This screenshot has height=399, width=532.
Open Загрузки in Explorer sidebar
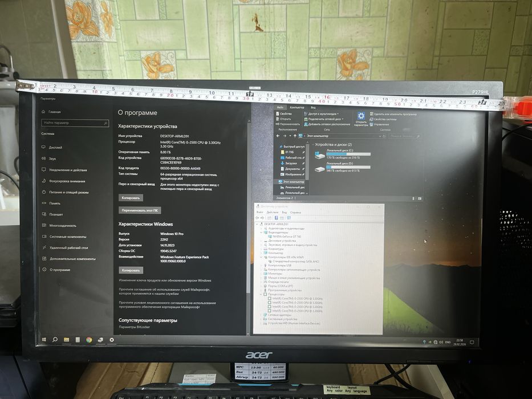pyautogui.click(x=288, y=163)
